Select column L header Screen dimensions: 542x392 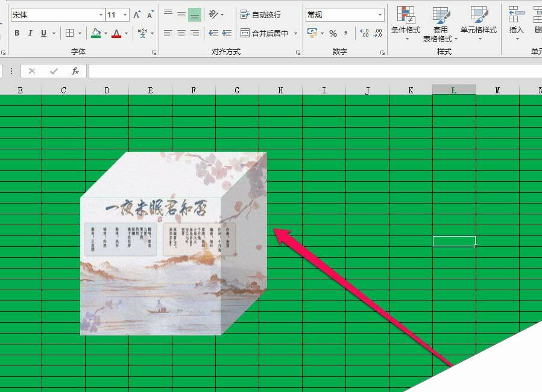tap(454, 90)
